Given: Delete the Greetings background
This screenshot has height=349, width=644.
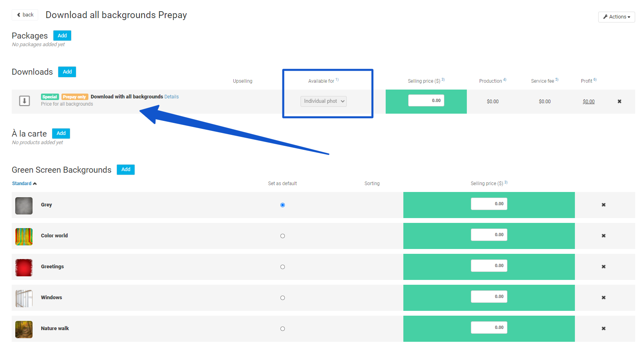Looking at the screenshot, I should [603, 267].
